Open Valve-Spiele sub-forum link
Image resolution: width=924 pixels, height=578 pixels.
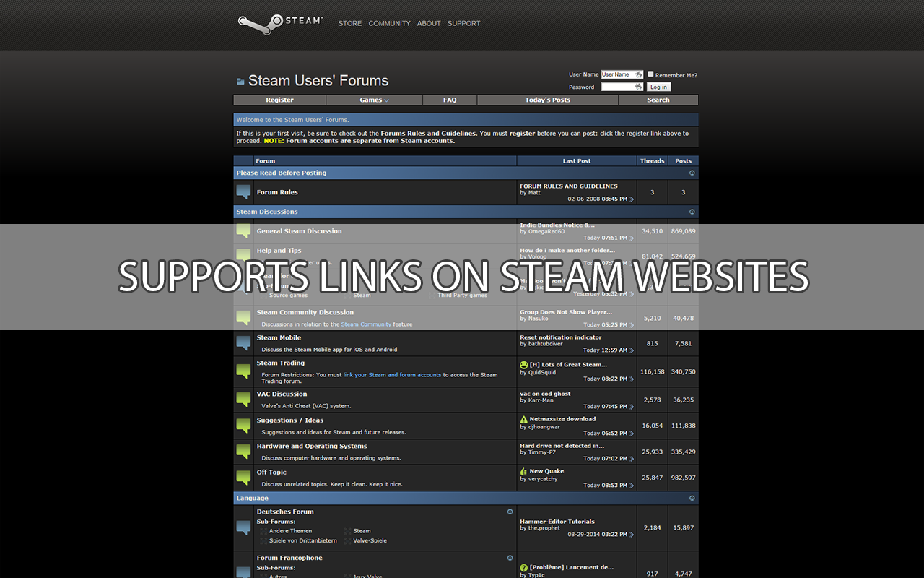370,540
